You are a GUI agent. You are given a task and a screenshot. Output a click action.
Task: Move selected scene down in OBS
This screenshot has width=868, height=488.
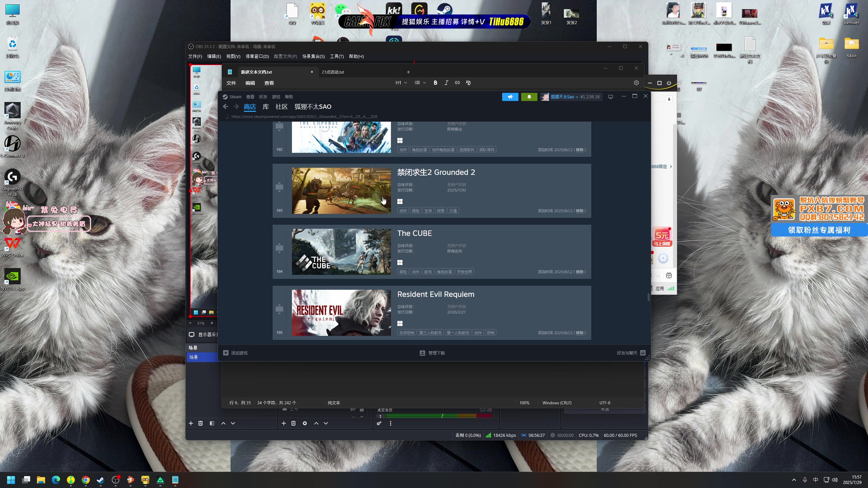(233, 423)
